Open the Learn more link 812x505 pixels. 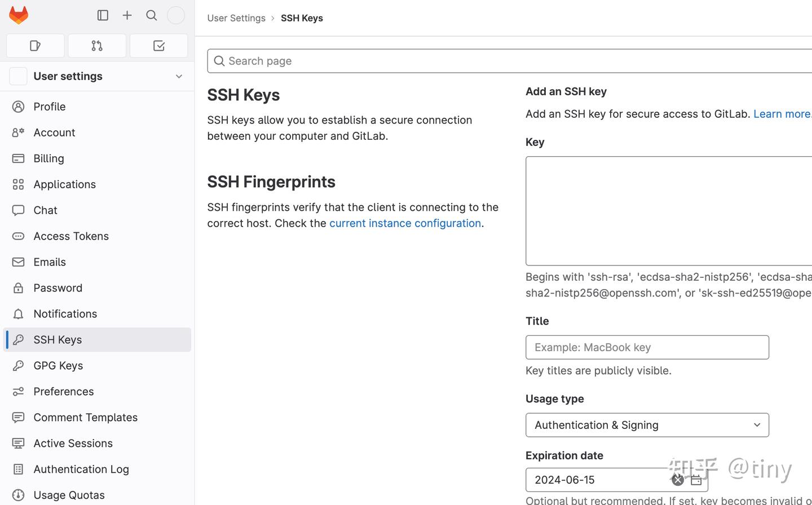[782, 114]
